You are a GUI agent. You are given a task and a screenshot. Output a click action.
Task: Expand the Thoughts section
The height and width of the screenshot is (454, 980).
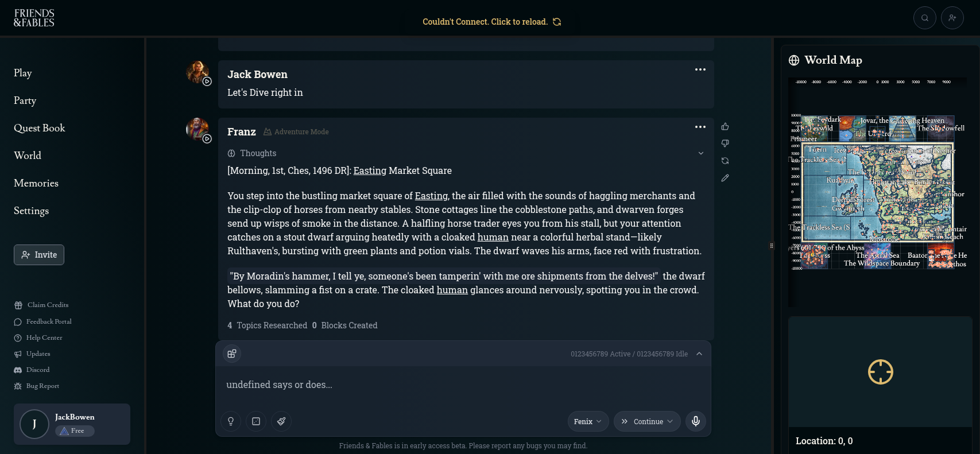[700, 153]
